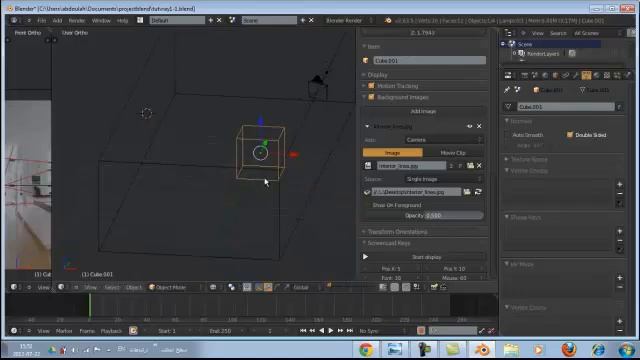Open the Texture properties tab

607,75
